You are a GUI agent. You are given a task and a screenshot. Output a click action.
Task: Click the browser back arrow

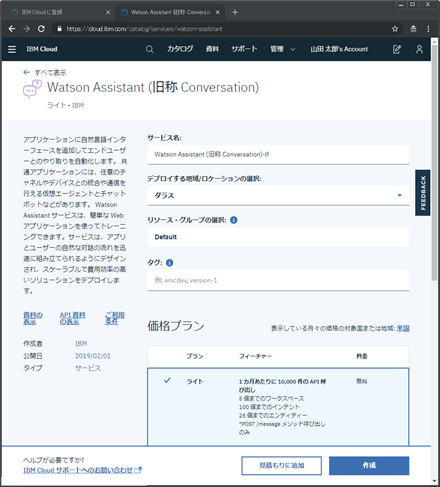click(12, 29)
